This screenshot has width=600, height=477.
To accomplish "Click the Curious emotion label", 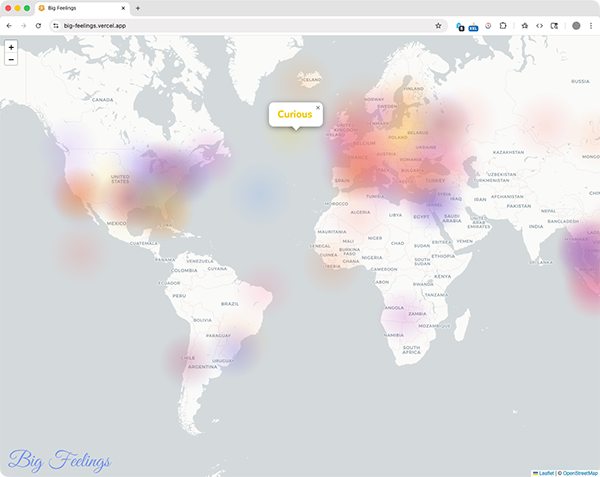I will (x=294, y=114).
